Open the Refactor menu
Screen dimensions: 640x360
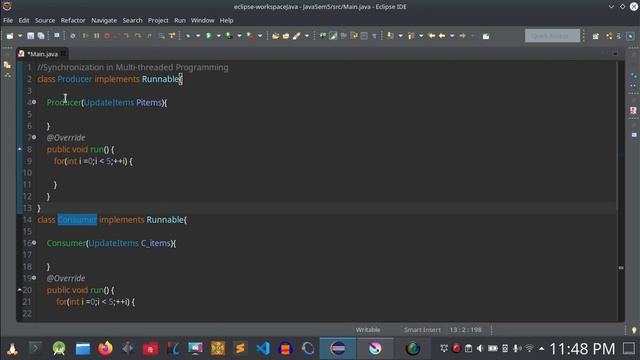73,20
